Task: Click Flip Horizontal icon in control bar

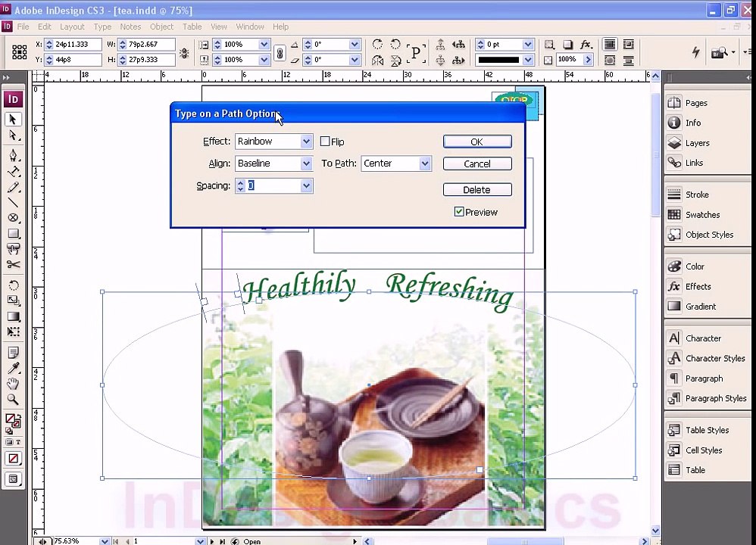Action: pos(377,61)
